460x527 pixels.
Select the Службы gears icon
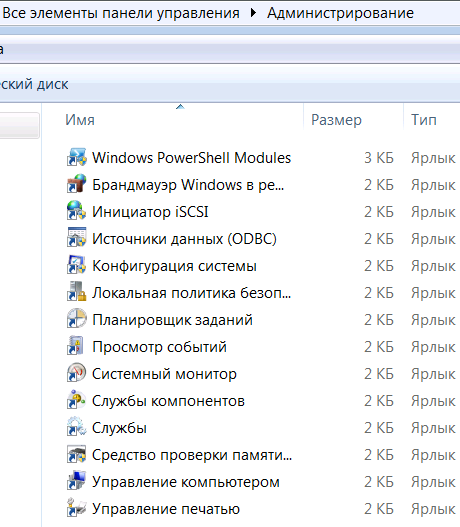(x=77, y=427)
